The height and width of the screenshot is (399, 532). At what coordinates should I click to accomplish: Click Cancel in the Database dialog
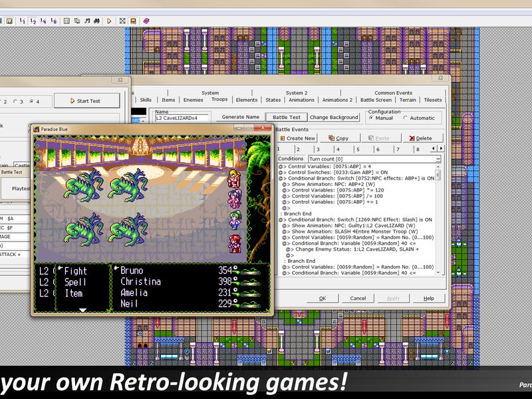(x=358, y=298)
